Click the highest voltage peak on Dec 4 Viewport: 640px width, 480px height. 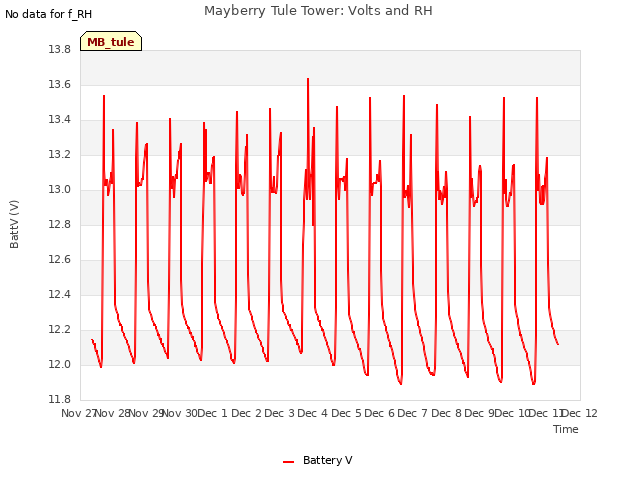(x=308, y=79)
